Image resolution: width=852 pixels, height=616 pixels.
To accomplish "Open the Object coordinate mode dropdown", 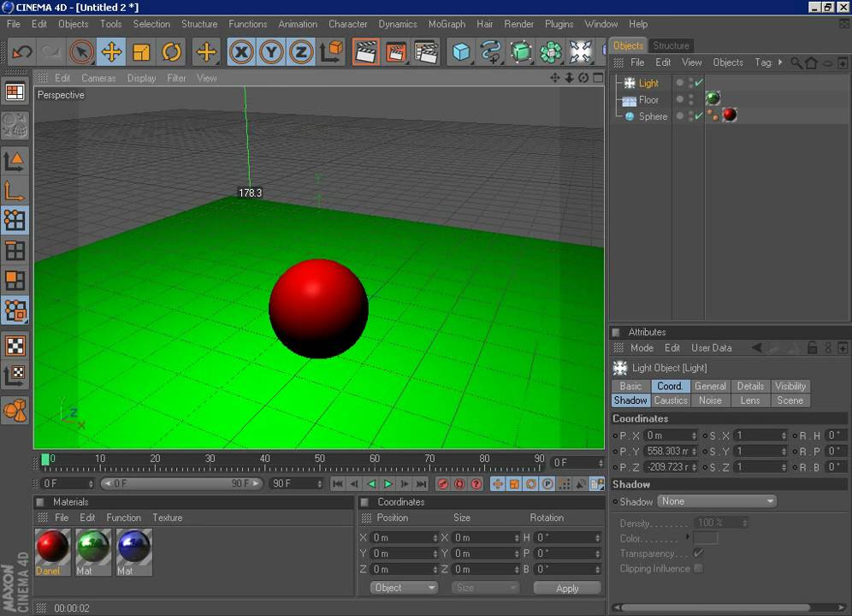I will click(x=404, y=588).
